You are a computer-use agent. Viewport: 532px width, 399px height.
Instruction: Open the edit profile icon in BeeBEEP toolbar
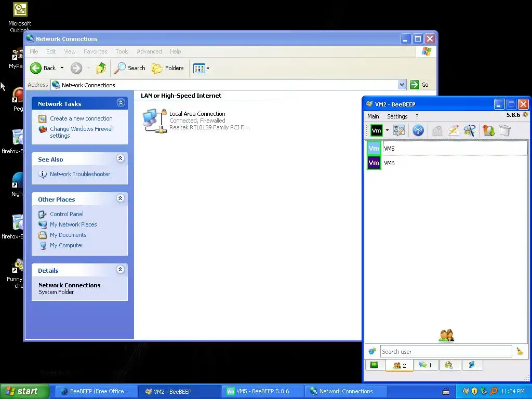point(398,130)
